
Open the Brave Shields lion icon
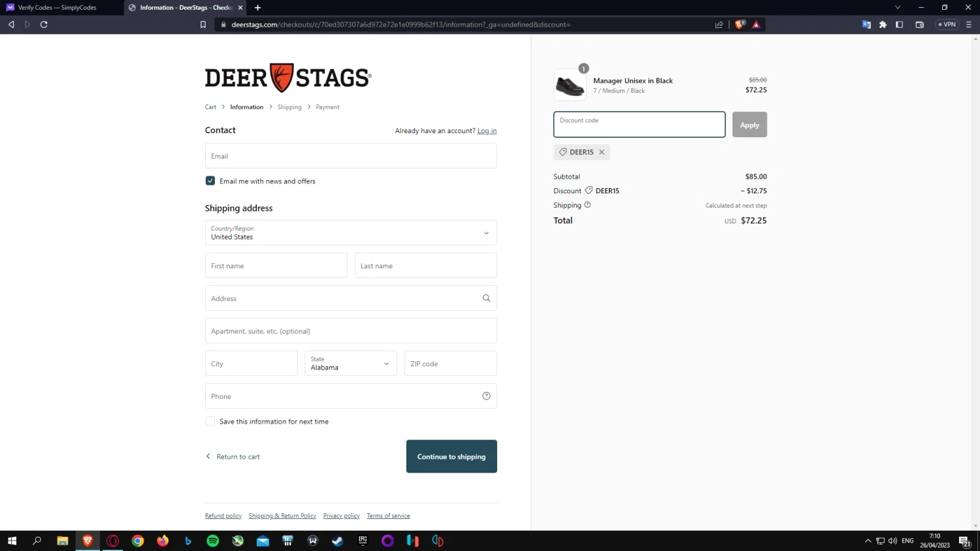coord(740,25)
